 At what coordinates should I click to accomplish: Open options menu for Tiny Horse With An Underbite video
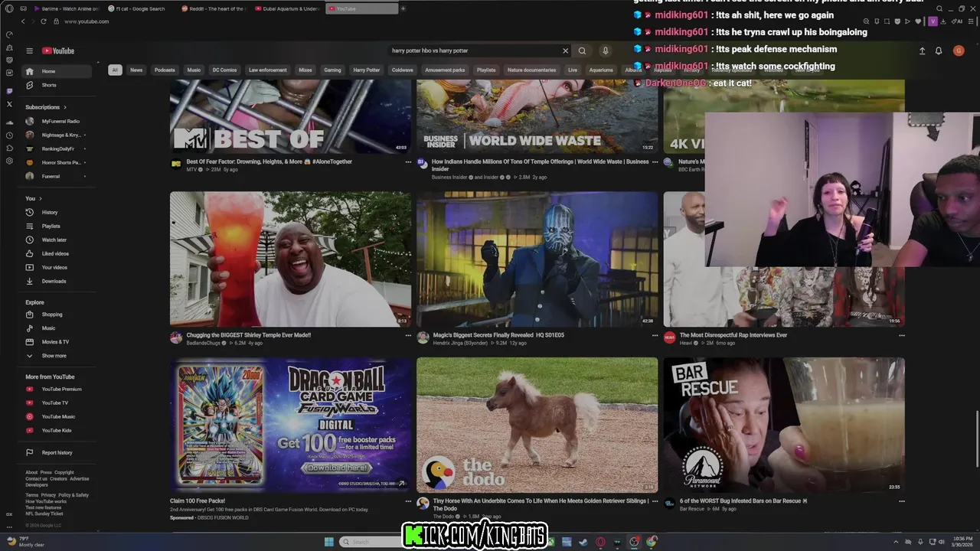click(655, 501)
